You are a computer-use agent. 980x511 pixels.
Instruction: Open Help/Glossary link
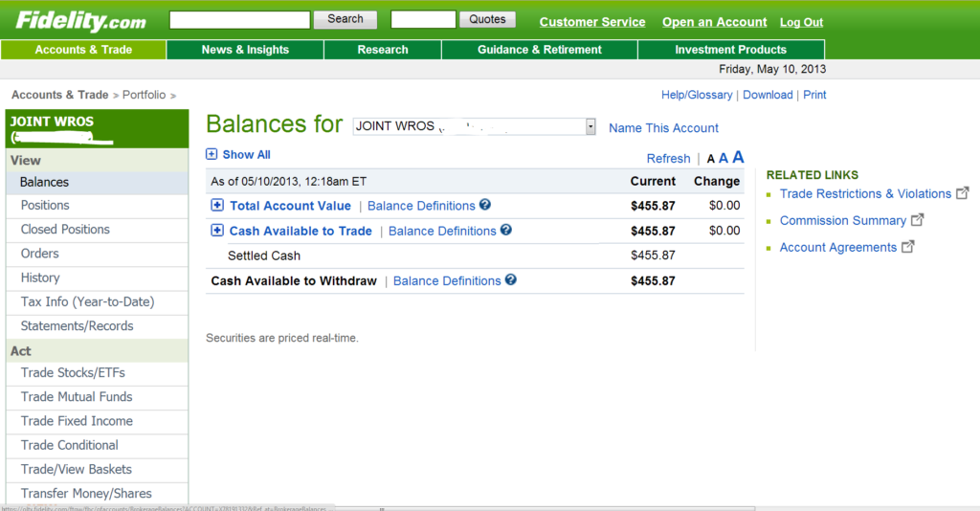point(697,95)
